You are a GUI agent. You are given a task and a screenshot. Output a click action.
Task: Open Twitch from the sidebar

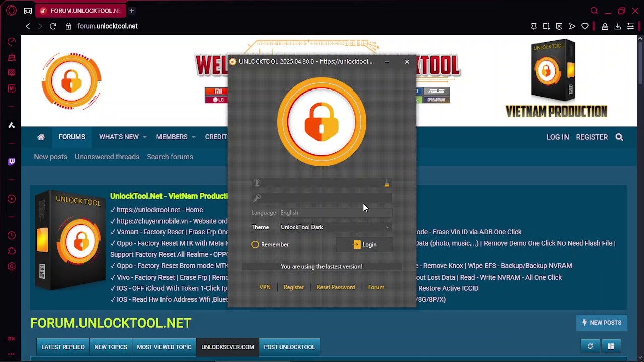point(11,161)
